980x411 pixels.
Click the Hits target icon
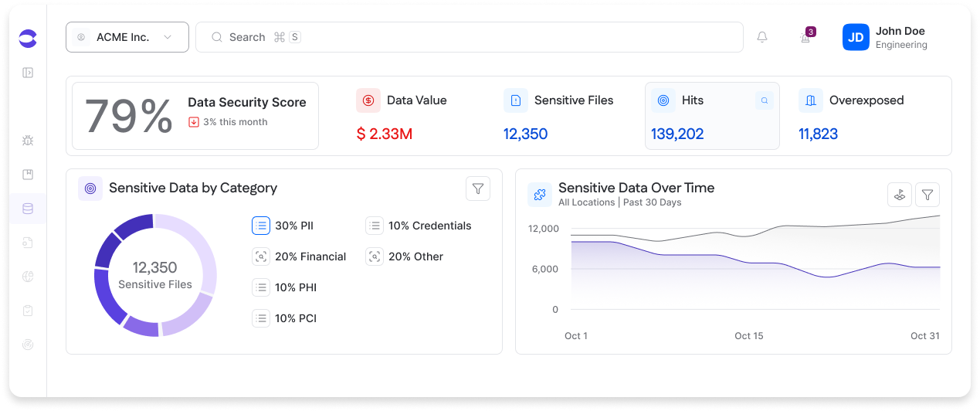[x=663, y=100]
